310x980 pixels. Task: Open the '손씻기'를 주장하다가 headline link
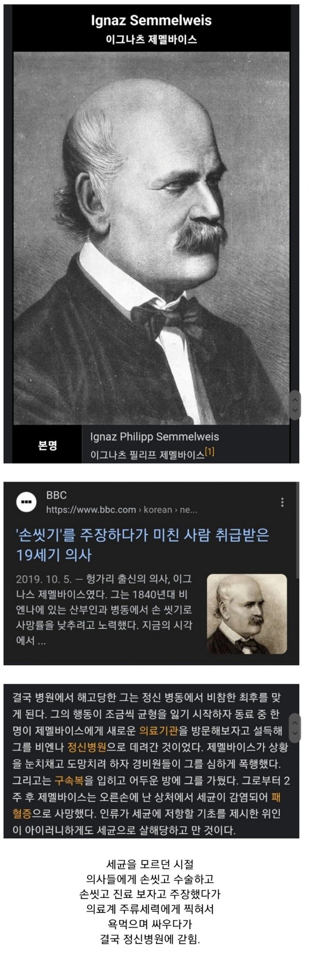pos(143,544)
